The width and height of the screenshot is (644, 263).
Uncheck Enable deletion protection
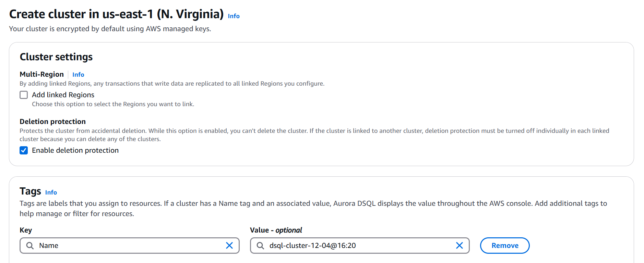click(x=24, y=150)
